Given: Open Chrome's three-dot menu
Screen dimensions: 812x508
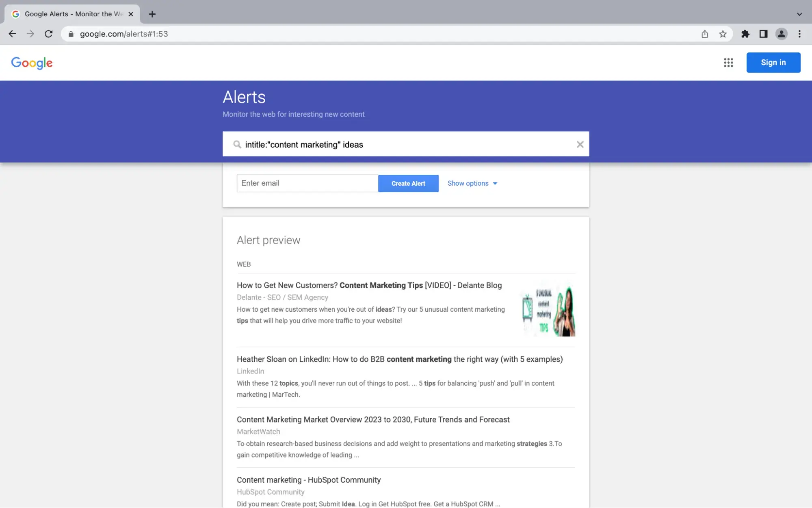Looking at the screenshot, I should [799, 34].
